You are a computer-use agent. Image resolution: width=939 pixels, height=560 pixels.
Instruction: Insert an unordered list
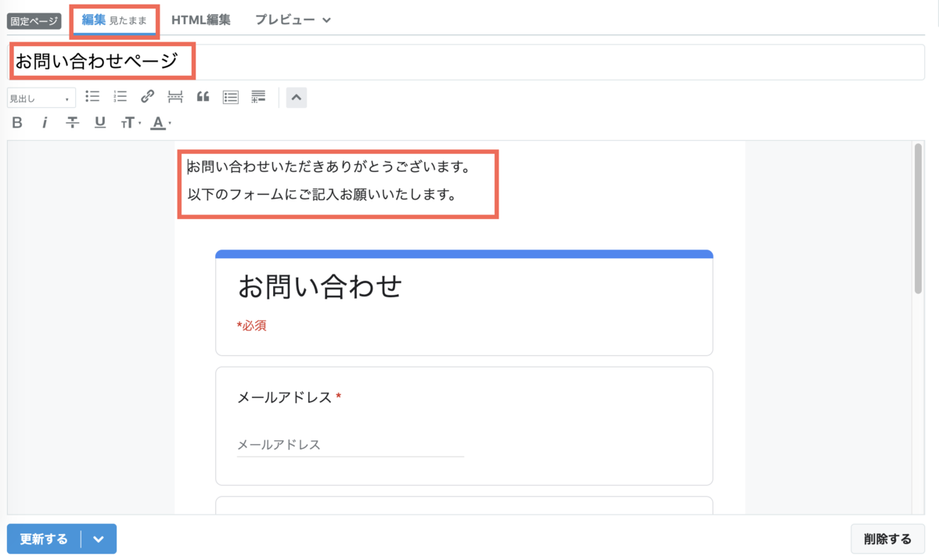click(92, 96)
